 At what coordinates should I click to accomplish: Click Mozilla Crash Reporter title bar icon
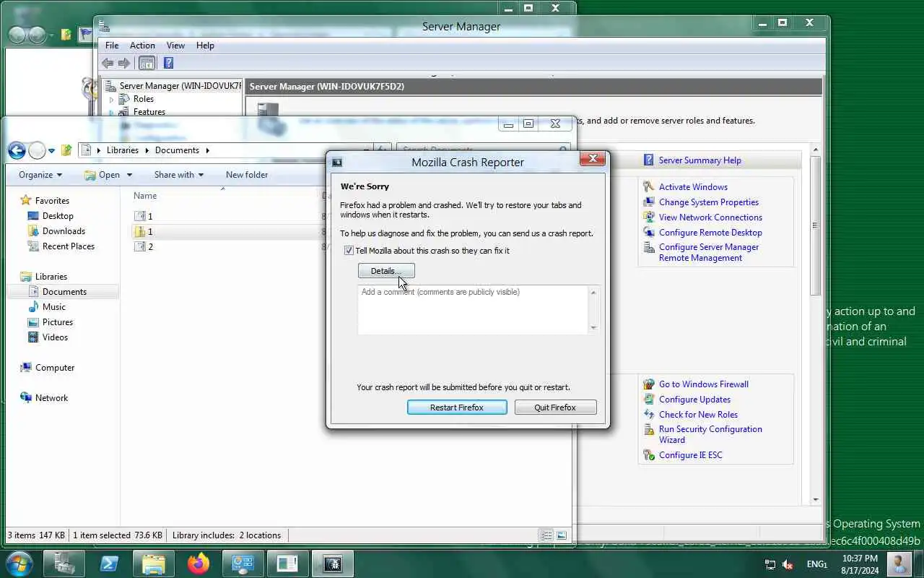point(337,163)
